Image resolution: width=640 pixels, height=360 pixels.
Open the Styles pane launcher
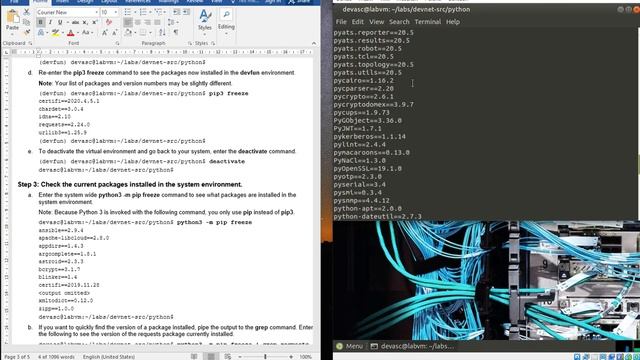coord(213,43)
